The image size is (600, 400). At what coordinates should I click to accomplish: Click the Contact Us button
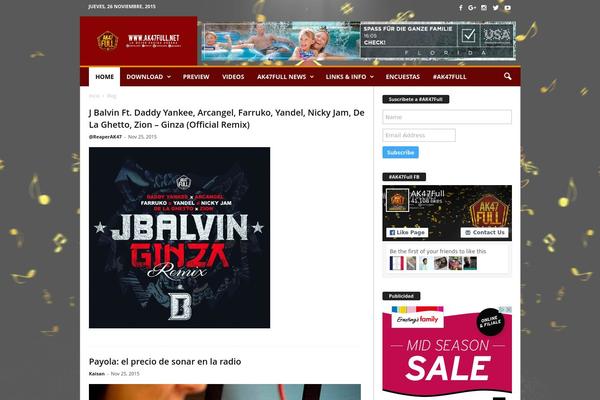pyautogui.click(x=484, y=232)
